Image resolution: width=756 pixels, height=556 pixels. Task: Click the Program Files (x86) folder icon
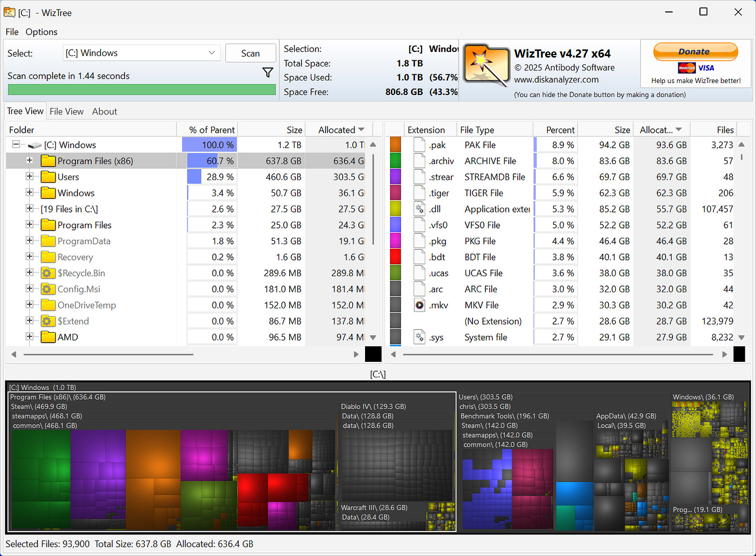48,161
